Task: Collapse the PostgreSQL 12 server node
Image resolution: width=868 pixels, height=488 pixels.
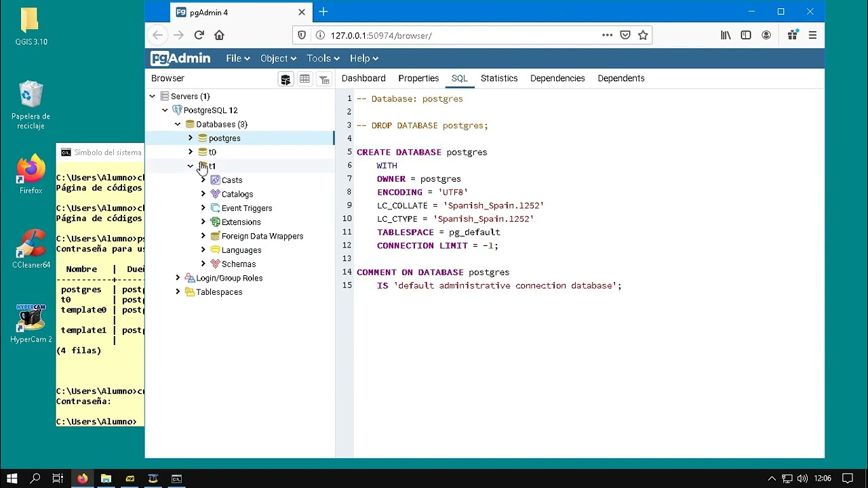Action: (x=165, y=110)
